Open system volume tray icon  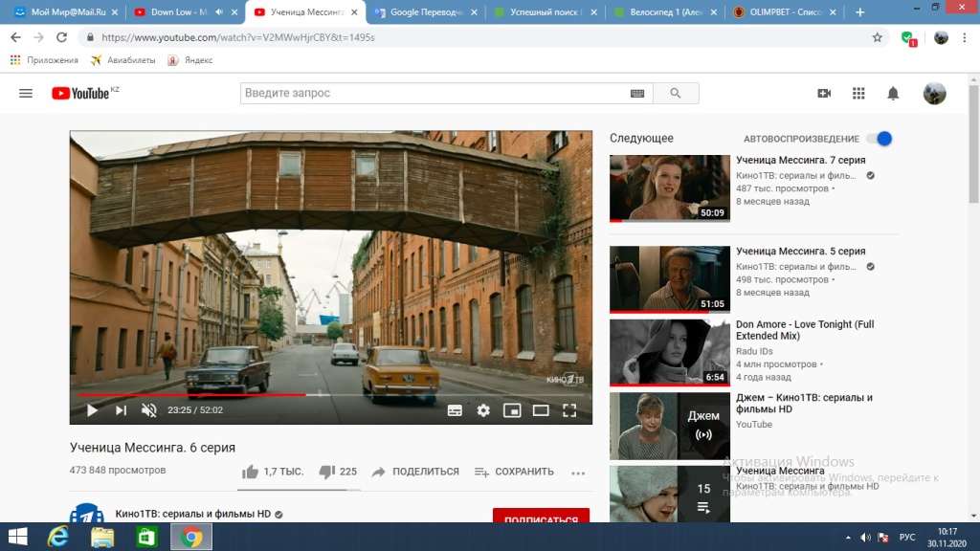[x=865, y=538]
